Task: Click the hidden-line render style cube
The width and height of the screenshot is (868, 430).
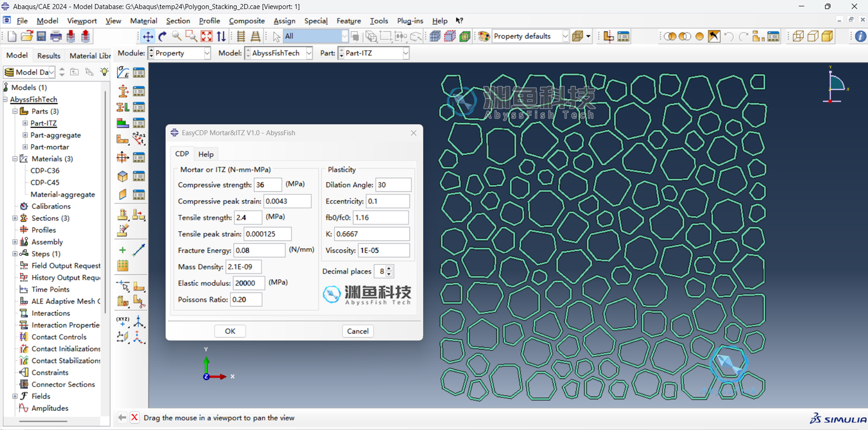Action: coord(813,36)
